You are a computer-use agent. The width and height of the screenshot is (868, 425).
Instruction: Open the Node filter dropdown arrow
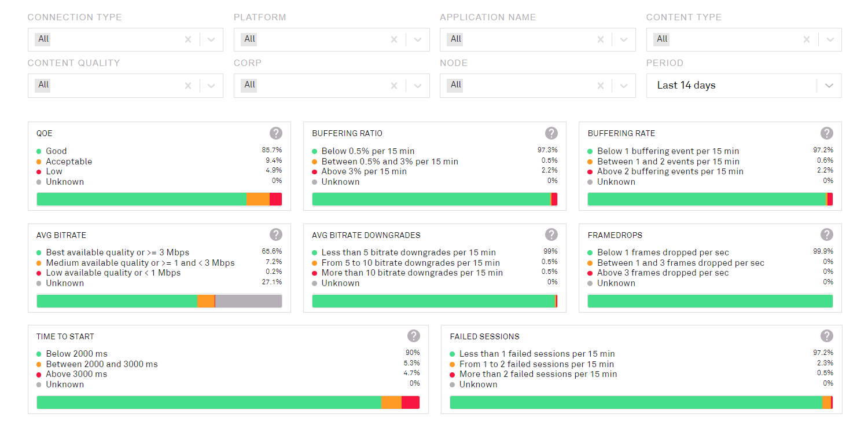(623, 85)
